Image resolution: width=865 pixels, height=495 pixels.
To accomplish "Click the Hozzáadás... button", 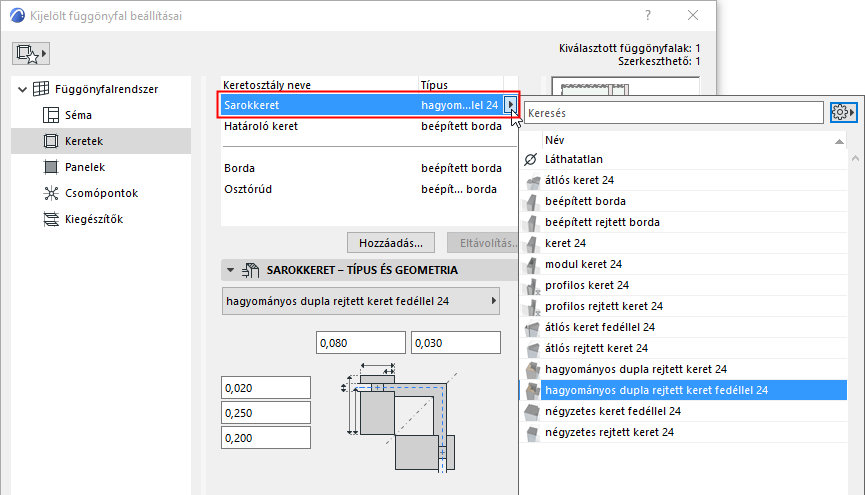I will pos(391,243).
